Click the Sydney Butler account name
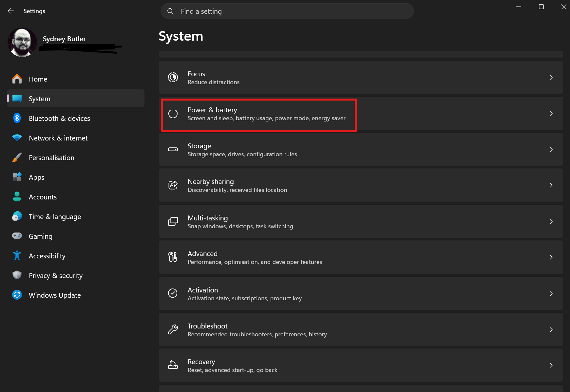 click(x=64, y=39)
